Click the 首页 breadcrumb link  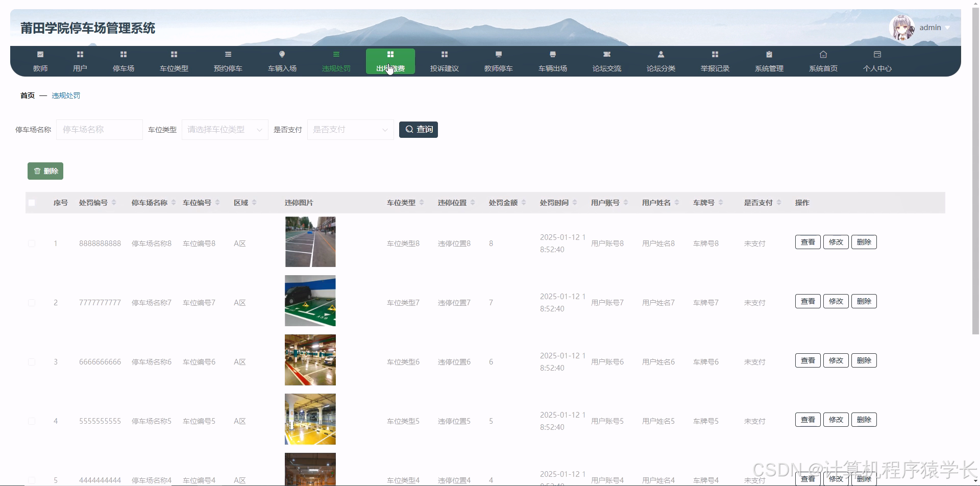28,95
